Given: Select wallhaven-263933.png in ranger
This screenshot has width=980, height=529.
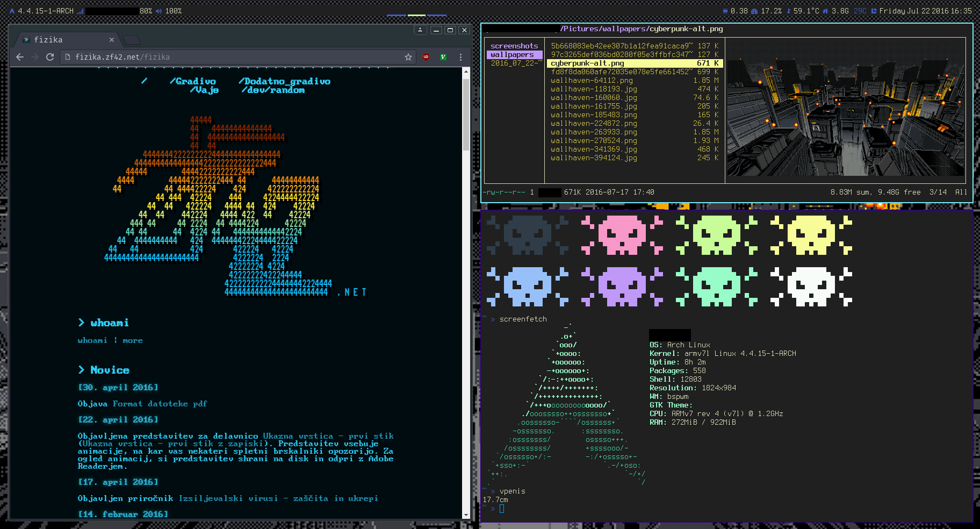Looking at the screenshot, I should pos(635,132).
